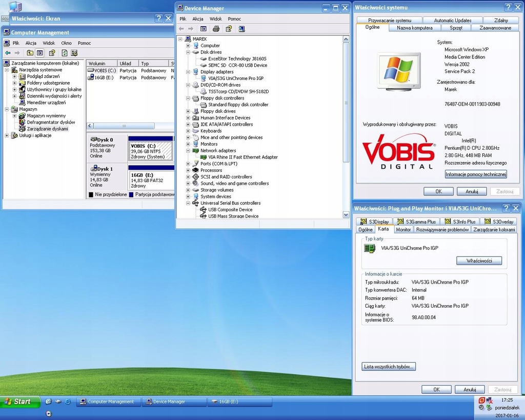Switch to Sprzęt tab in Właściwości systemu
The image size is (525, 420).
456,28
